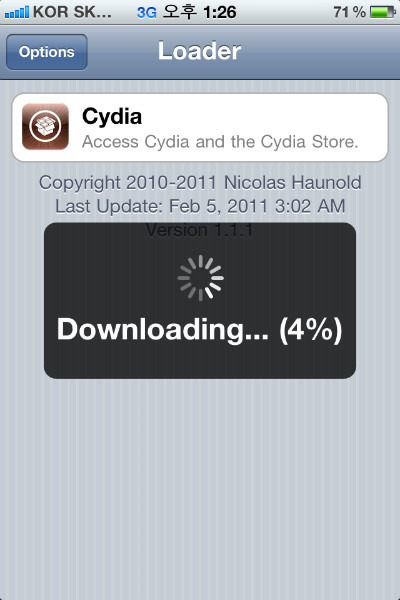
Task: Tap the KOR SK carrier label
Action: coord(72,12)
